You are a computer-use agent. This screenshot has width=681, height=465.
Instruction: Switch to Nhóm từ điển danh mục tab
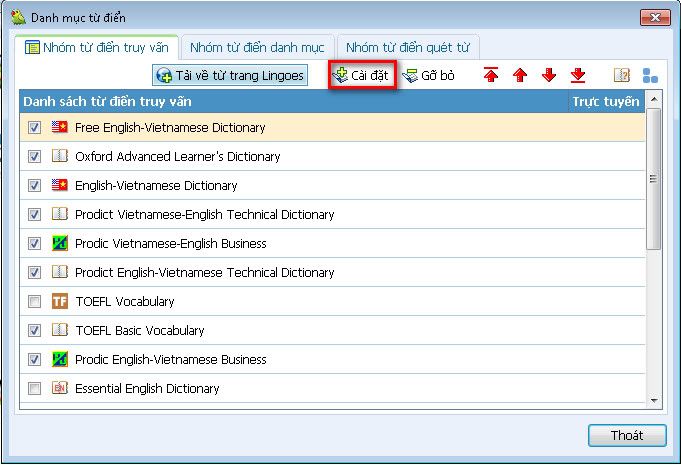257,47
